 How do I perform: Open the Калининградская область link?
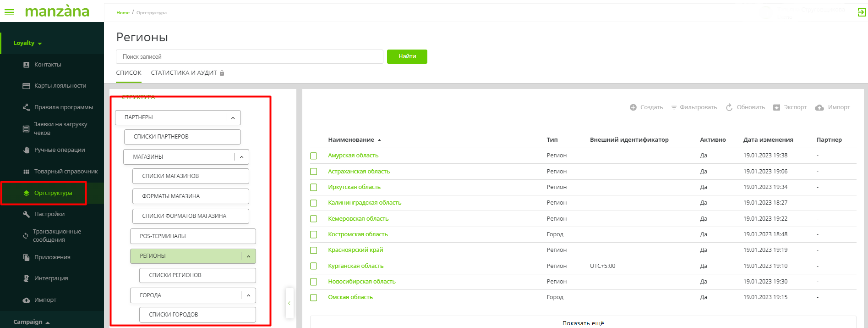pyautogui.click(x=364, y=203)
